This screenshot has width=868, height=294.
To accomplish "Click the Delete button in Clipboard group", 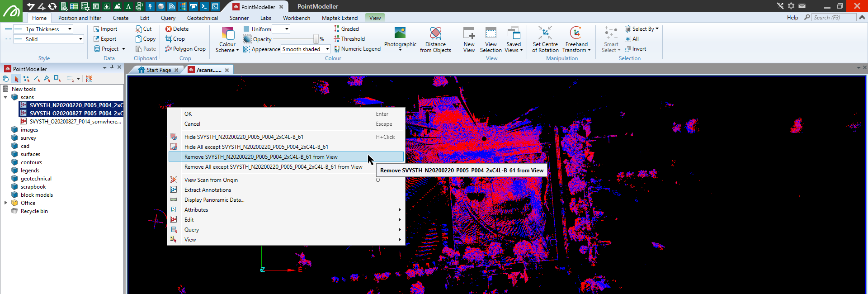I will [177, 29].
